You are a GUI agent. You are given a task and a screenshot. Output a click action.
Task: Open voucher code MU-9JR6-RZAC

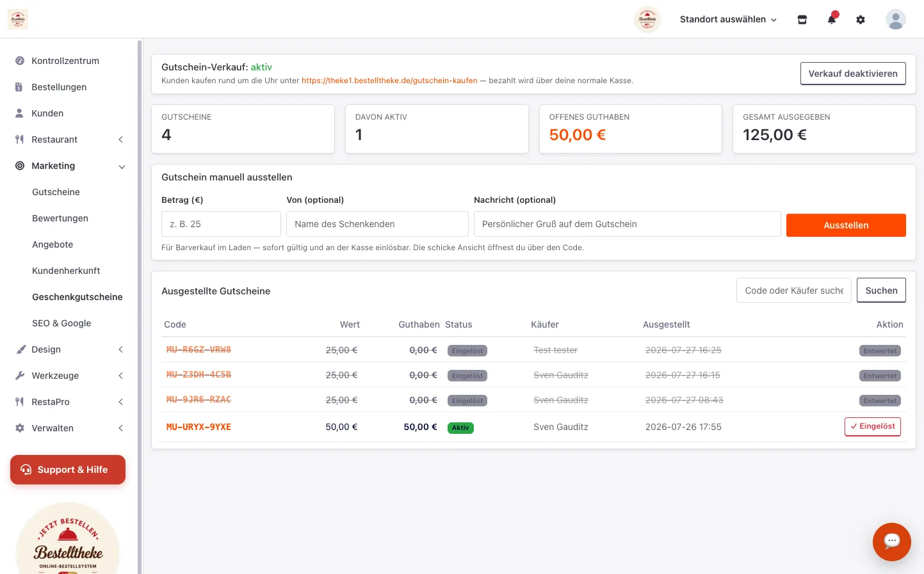[x=199, y=400]
